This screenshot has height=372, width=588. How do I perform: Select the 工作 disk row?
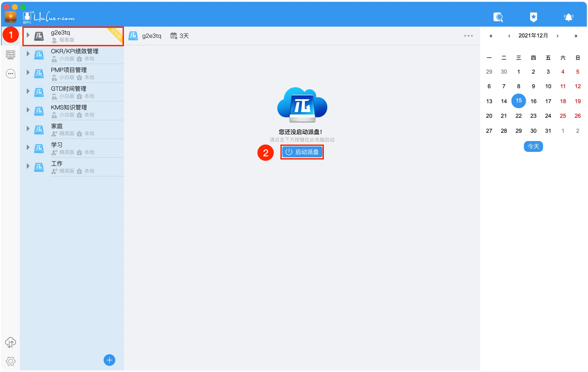[73, 167]
